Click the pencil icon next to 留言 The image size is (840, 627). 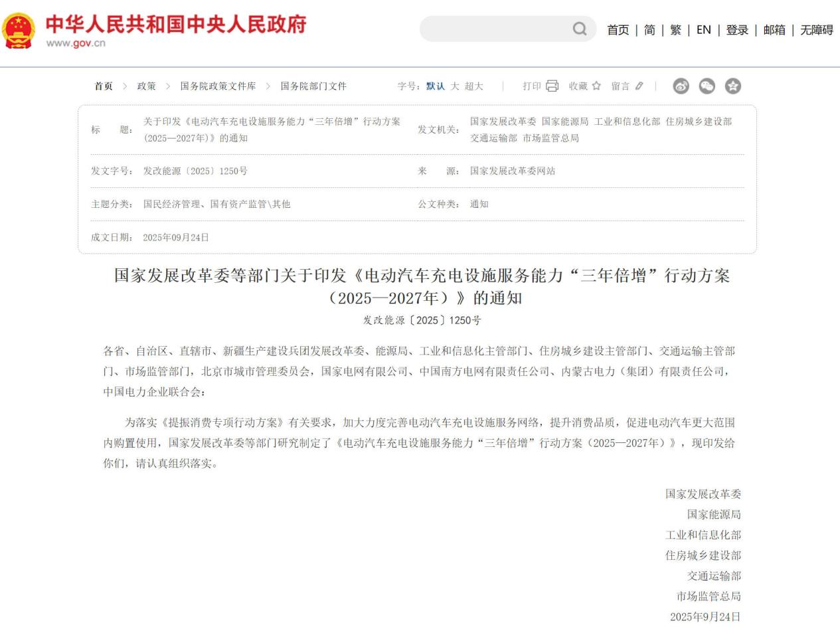click(x=639, y=86)
